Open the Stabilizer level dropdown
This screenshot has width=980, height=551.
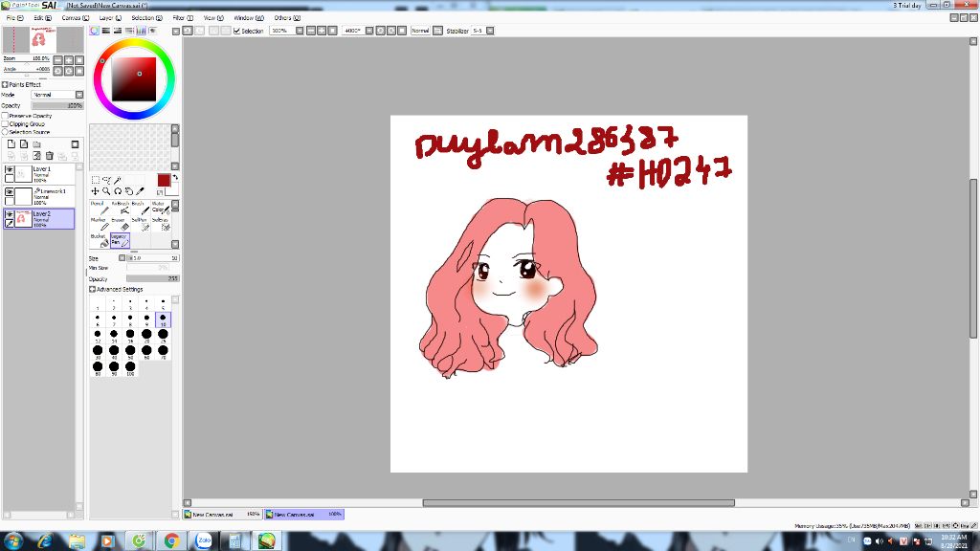pyautogui.click(x=490, y=31)
